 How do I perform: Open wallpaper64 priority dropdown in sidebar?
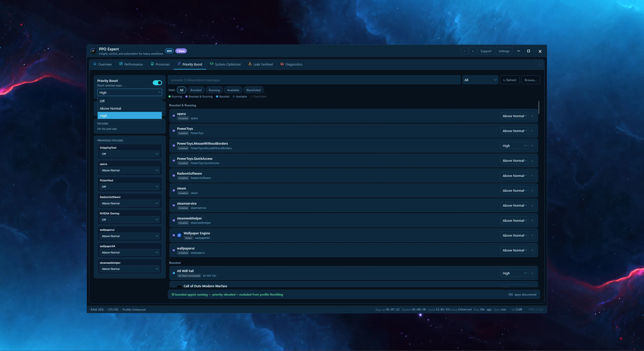coord(130,252)
